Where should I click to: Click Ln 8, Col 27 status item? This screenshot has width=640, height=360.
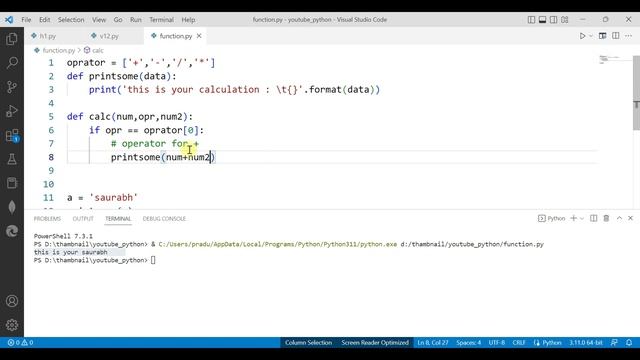[433, 342]
